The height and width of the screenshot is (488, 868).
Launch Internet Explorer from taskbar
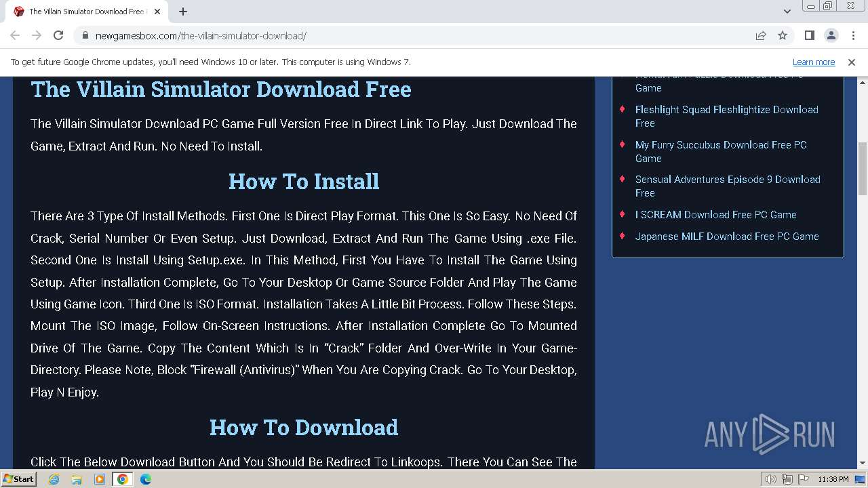point(54,479)
